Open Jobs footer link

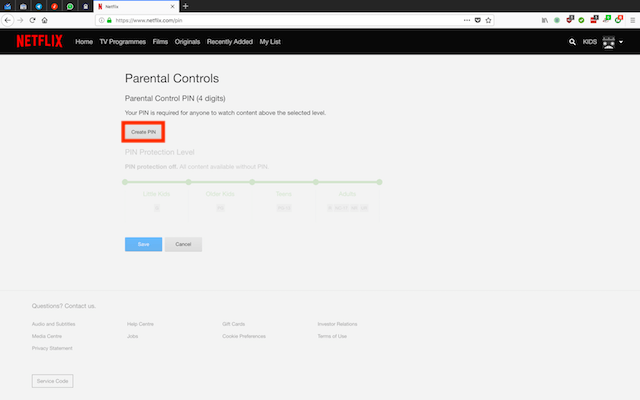pyautogui.click(x=132, y=336)
